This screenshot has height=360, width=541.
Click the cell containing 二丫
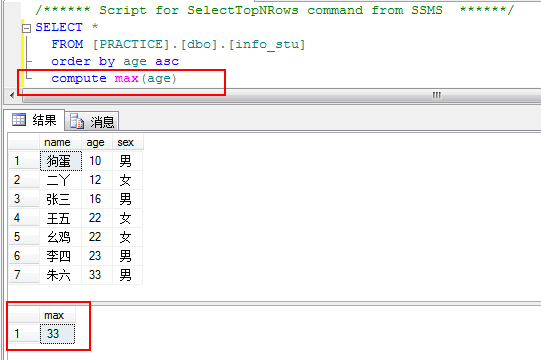(61, 180)
